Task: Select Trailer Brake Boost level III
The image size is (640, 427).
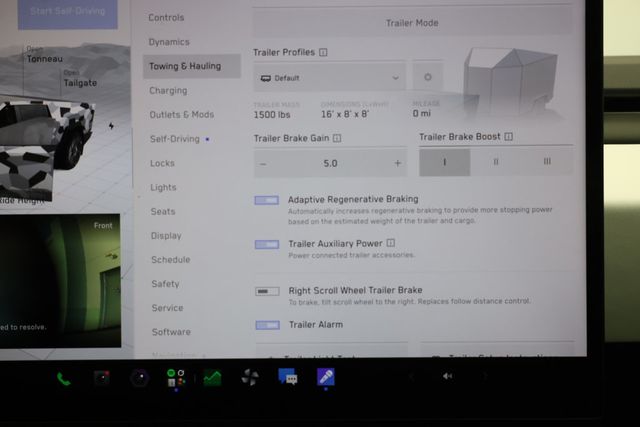Action: point(547,161)
